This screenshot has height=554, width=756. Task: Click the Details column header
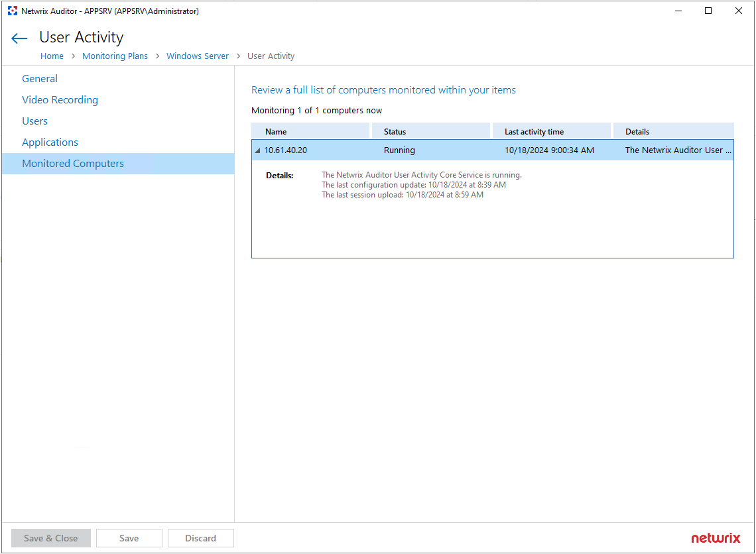pos(637,132)
